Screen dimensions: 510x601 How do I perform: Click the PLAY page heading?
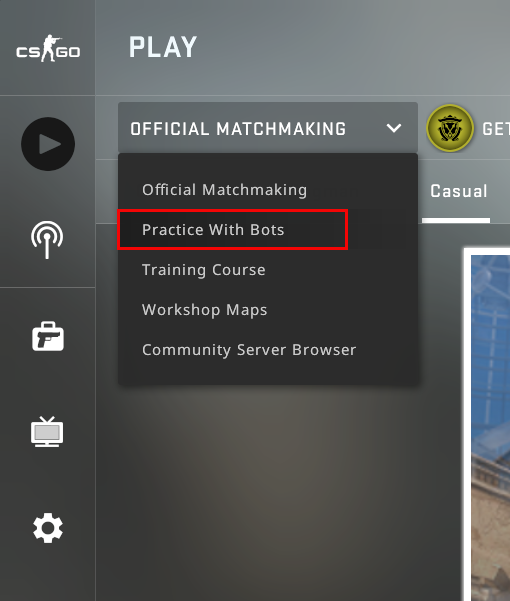163,47
